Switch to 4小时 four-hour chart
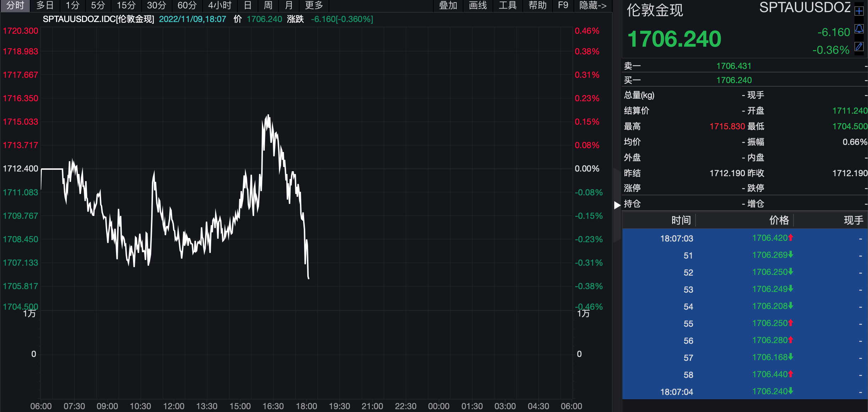This screenshot has height=412, width=868. [x=219, y=5]
